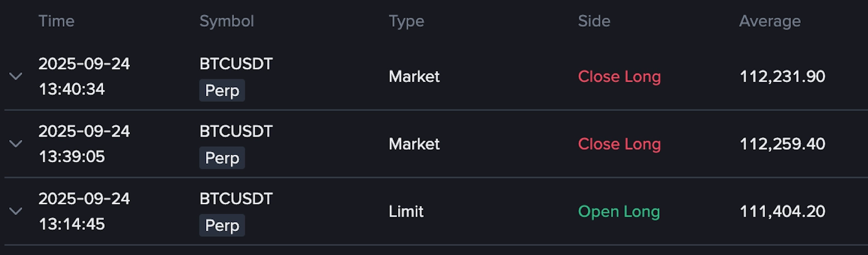This screenshot has height=255, width=868.
Task: Open BTCUSDT symbol in the 13:14:45 row
Action: point(236,199)
